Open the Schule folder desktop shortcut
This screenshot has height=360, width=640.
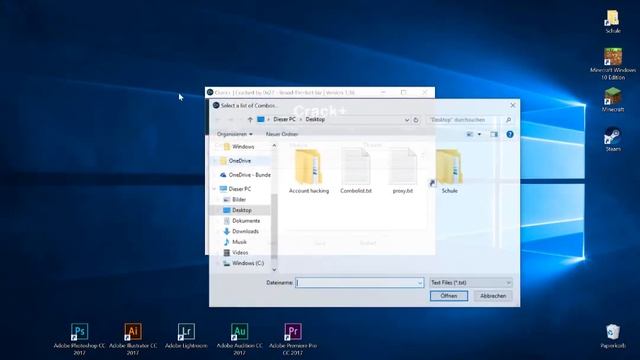[x=613, y=22]
